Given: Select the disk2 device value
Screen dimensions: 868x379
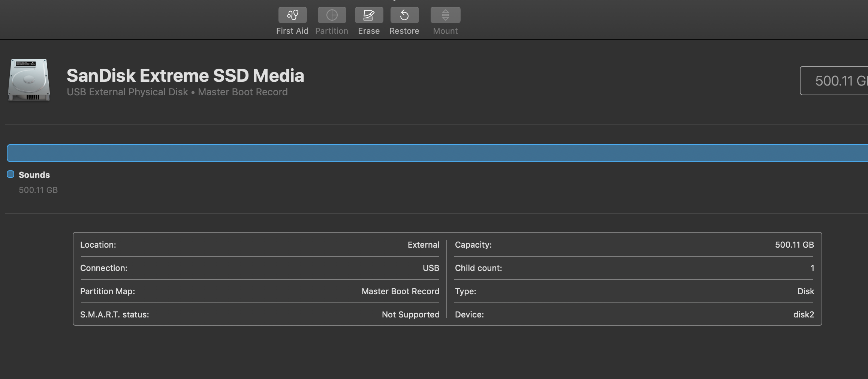Looking at the screenshot, I should coord(804,314).
